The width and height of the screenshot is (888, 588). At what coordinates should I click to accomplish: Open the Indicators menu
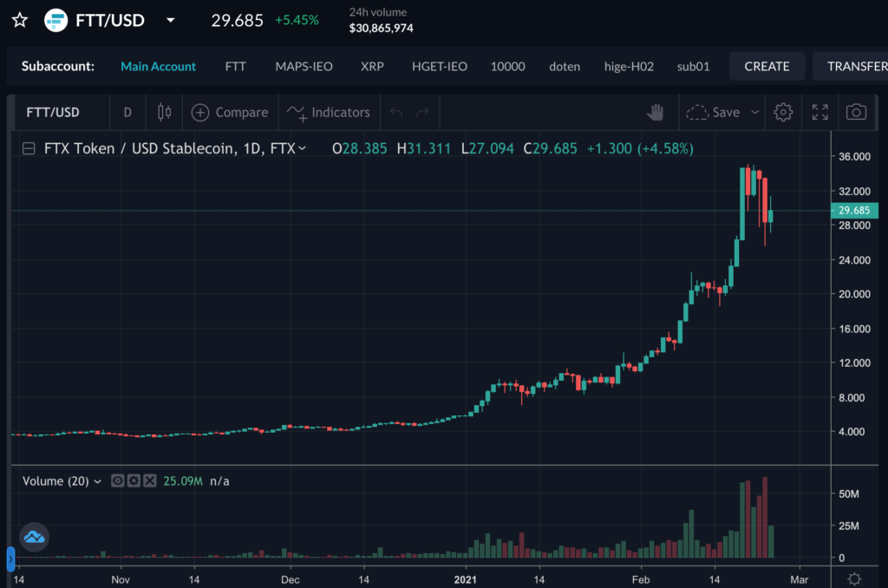click(x=329, y=112)
